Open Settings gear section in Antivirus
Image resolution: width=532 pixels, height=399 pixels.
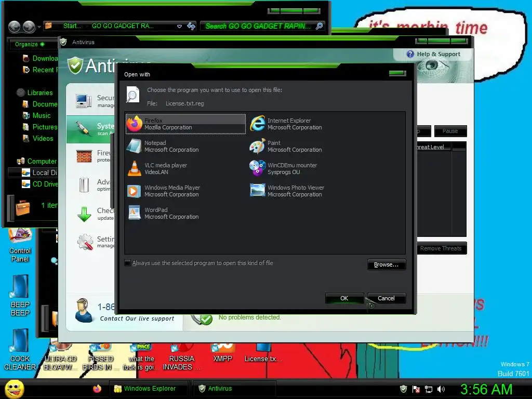(x=91, y=242)
